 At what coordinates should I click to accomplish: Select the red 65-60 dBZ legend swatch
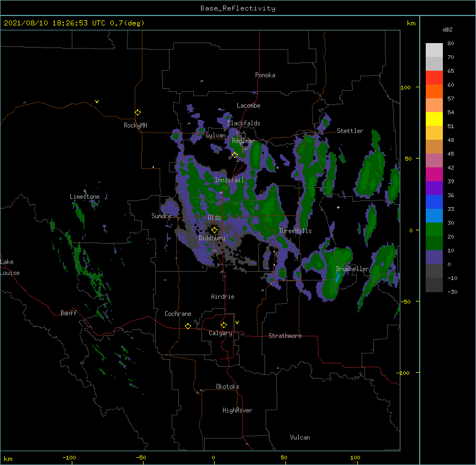[434, 78]
